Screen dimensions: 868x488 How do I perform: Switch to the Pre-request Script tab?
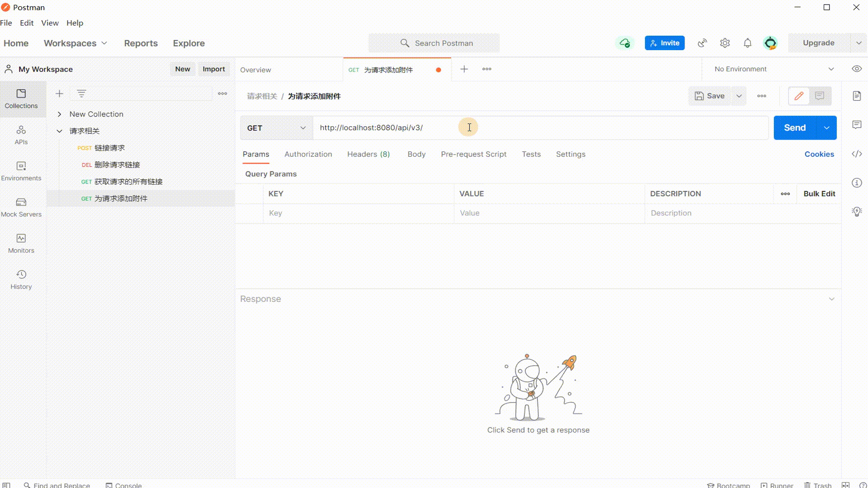(474, 155)
